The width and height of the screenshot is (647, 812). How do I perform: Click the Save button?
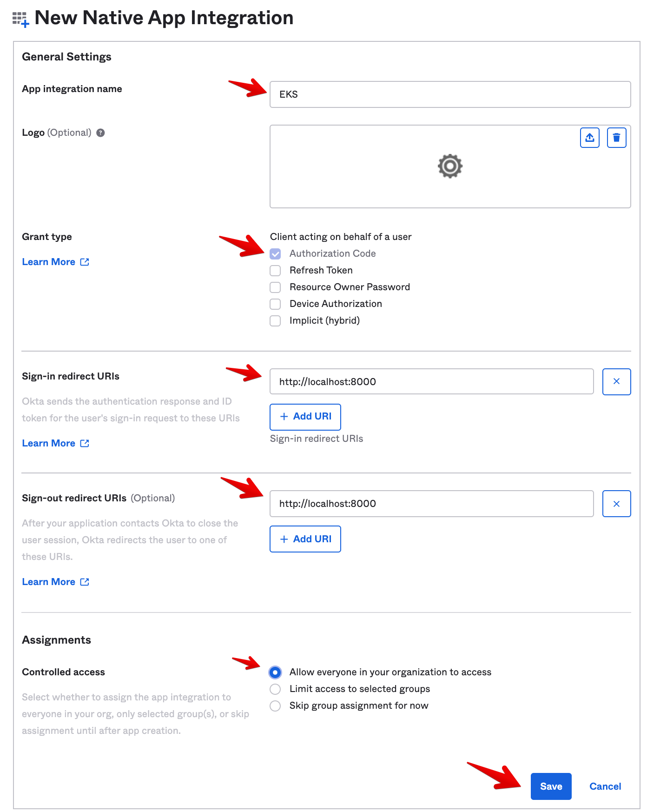pyautogui.click(x=551, y=786)
